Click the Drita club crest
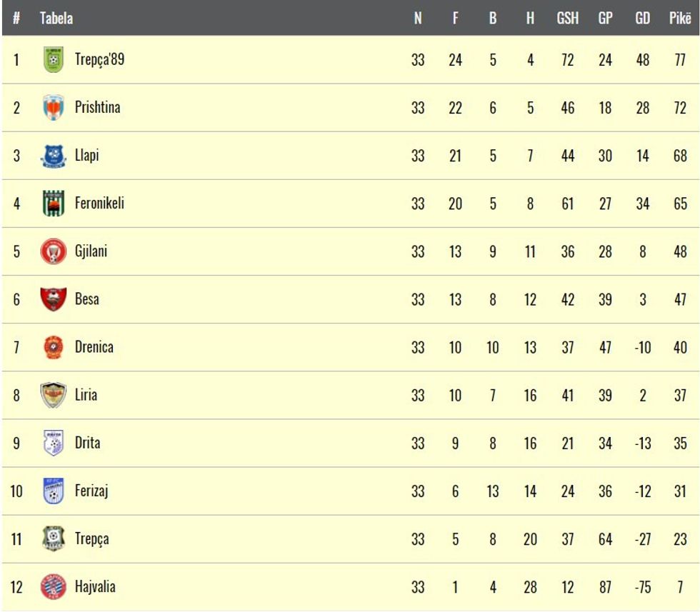The width and height of the screenshot is (700, 612). 53,443
